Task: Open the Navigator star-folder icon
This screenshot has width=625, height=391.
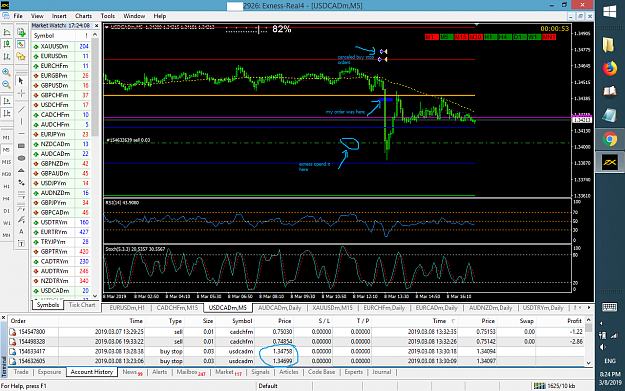Action: pyautogui.click(x=21, y=56)
